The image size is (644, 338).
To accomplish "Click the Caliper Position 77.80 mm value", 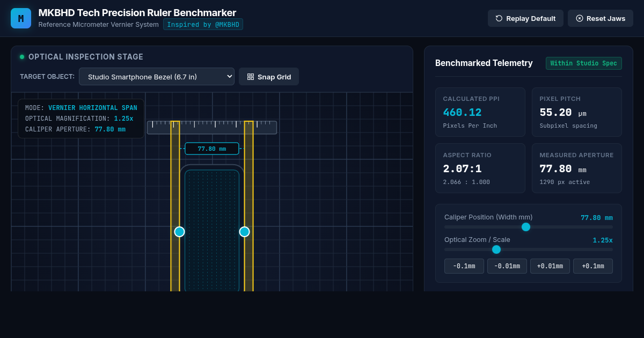I will [597, 218].
